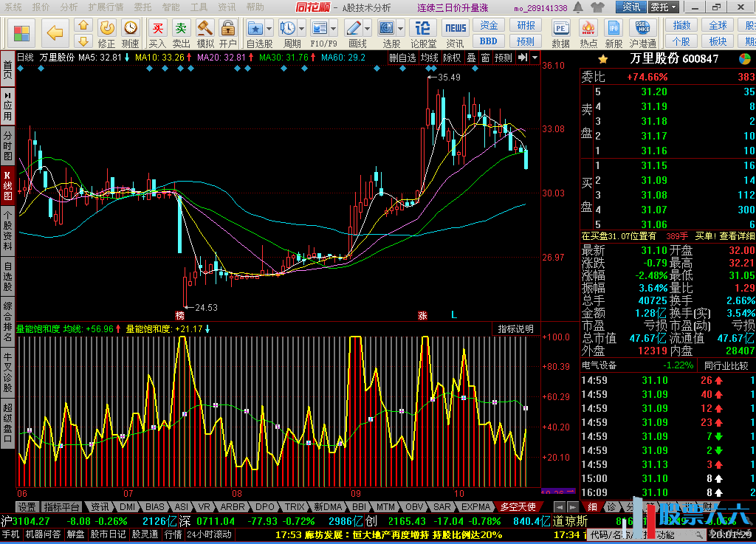Viewport: 756px width, 544px height.
Task: Click the 指标说明 button above indicator panel
Action: (515, 328)
